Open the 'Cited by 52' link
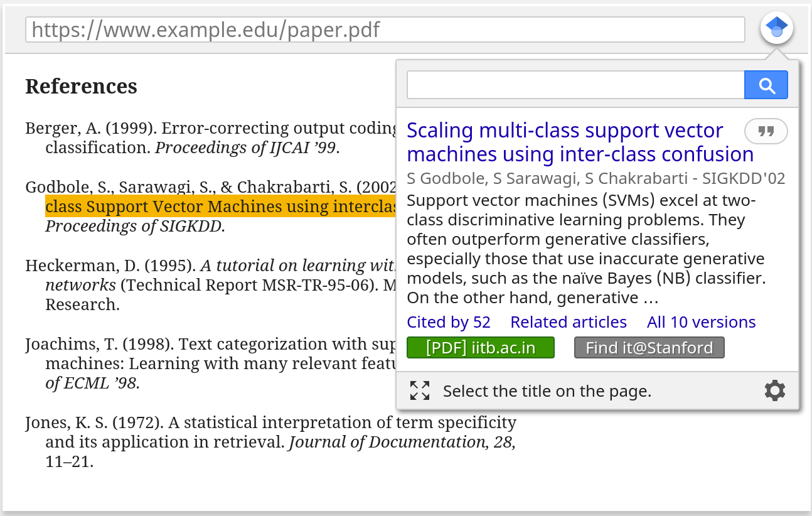812x516 pixels. [449, 322]
